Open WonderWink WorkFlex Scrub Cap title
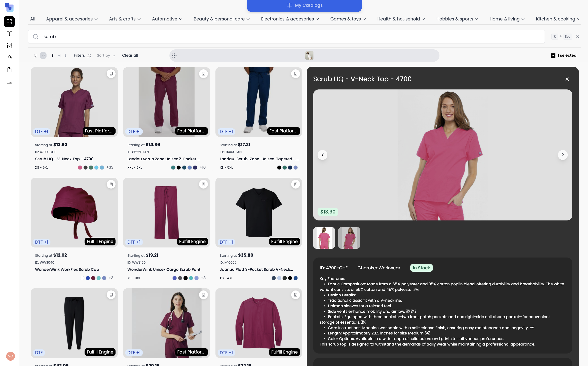This screenshot has height=366, width=588. 67,269
